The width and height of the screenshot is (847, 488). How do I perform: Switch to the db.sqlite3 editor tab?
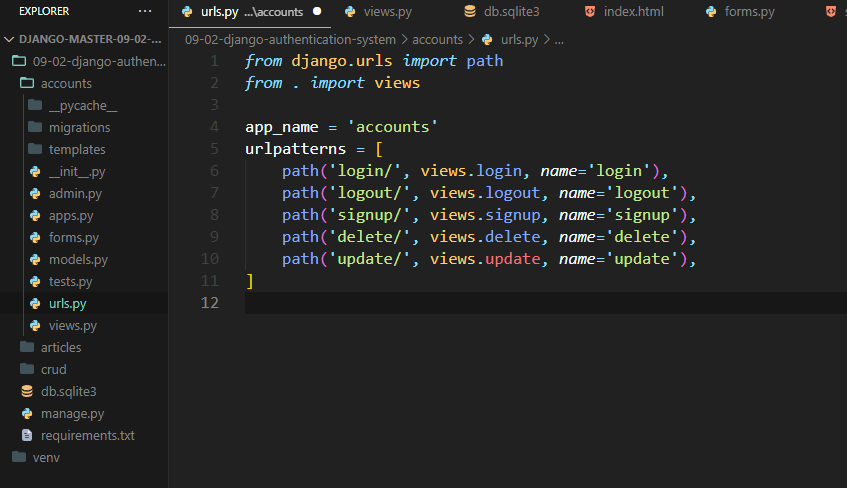[511, 12]
